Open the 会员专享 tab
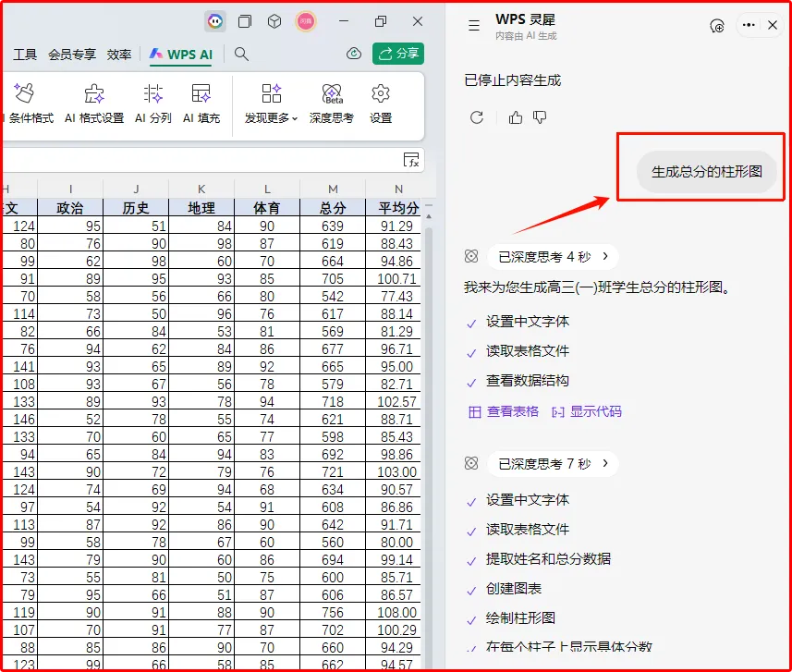The height and width of the screenshot is (672, 792). 72,54
